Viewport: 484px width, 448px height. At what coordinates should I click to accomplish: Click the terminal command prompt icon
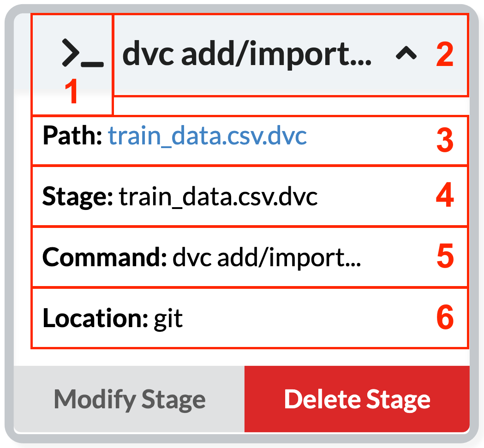[x=82, y=54]
